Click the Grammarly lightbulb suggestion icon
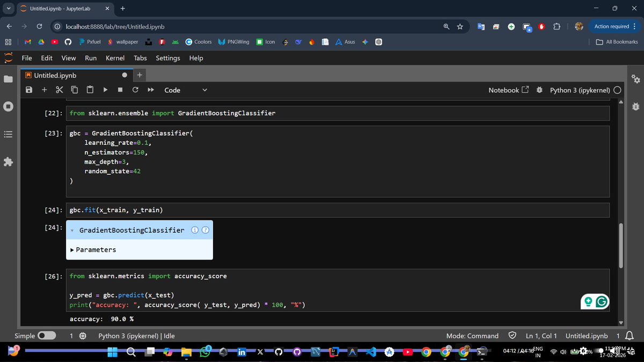 click(x=588, y=302)
